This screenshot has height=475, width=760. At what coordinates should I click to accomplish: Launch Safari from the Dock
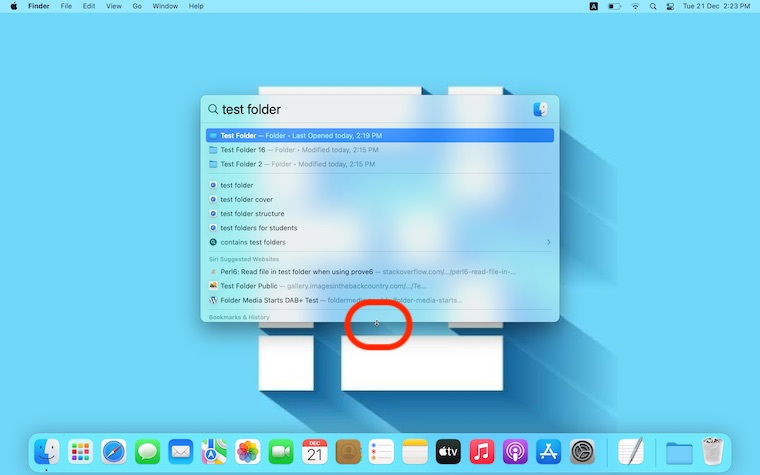114,452
